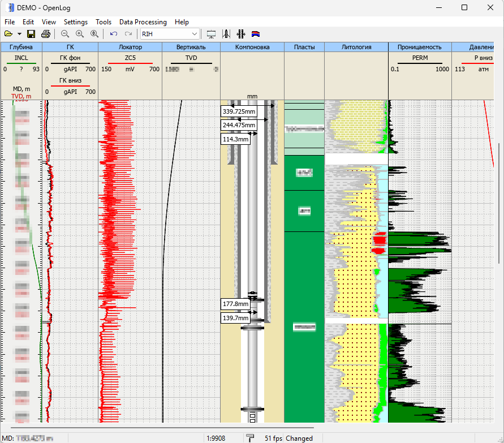
Task: Select the Проницаемость track header
Action: point(420,47)
